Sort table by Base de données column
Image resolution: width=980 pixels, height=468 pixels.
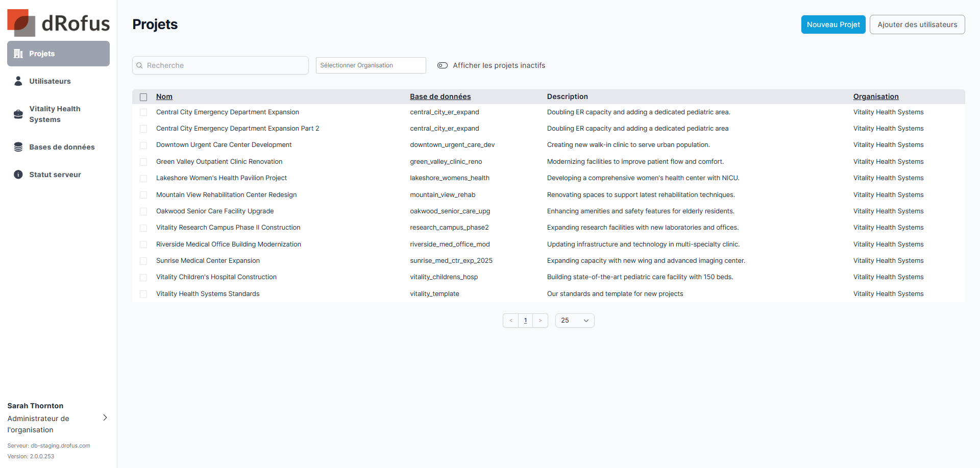point(440,96)
